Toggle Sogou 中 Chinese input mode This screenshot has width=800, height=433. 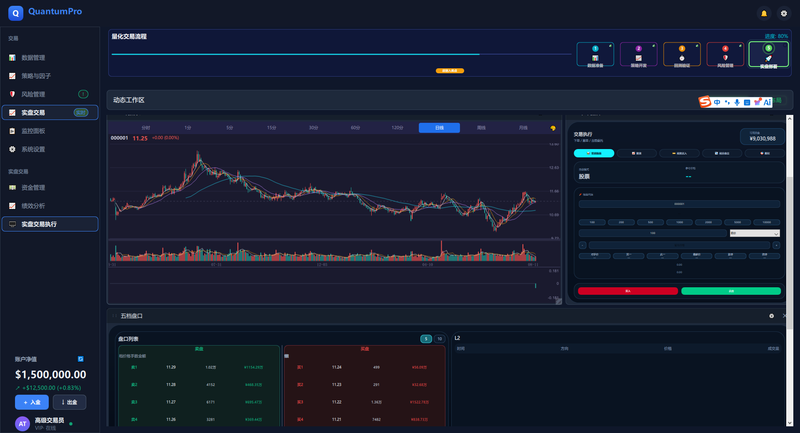(717, 102)
